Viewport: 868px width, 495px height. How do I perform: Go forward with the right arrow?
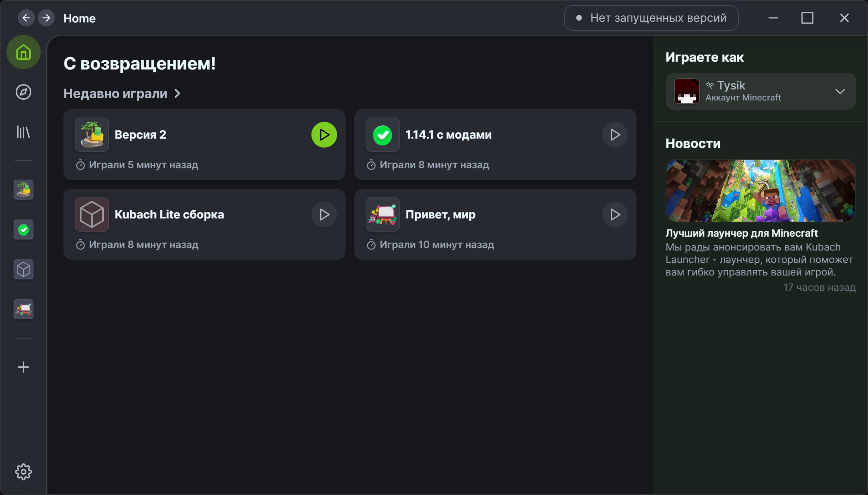click(46, 18)
